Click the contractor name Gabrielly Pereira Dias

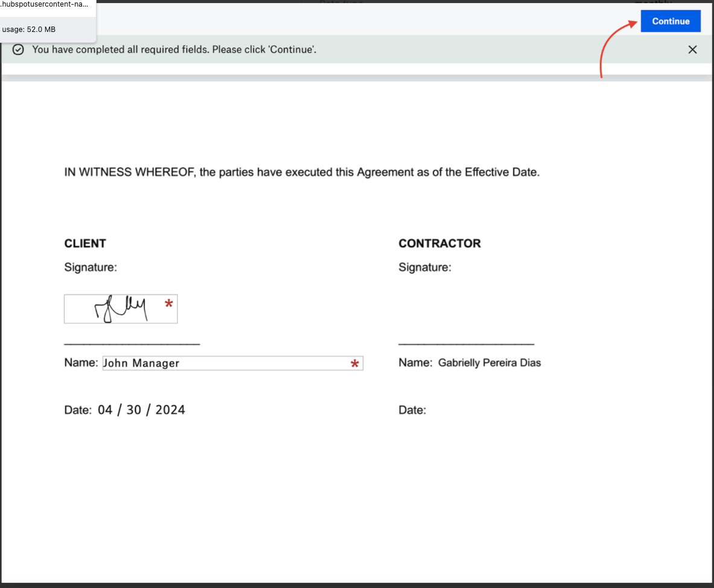pyautogui.click(x=490, y=362)
